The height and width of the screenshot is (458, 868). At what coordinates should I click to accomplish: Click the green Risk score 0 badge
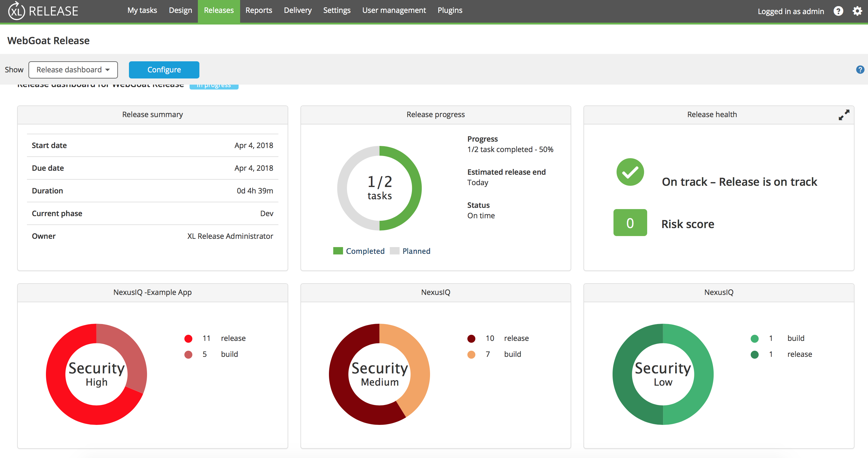click(630, 223)
